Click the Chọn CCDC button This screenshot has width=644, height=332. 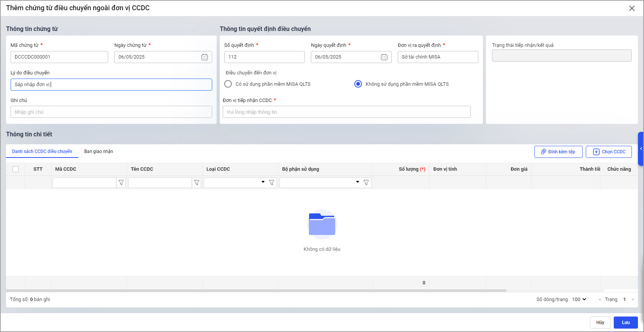click(x=608, y=152)
